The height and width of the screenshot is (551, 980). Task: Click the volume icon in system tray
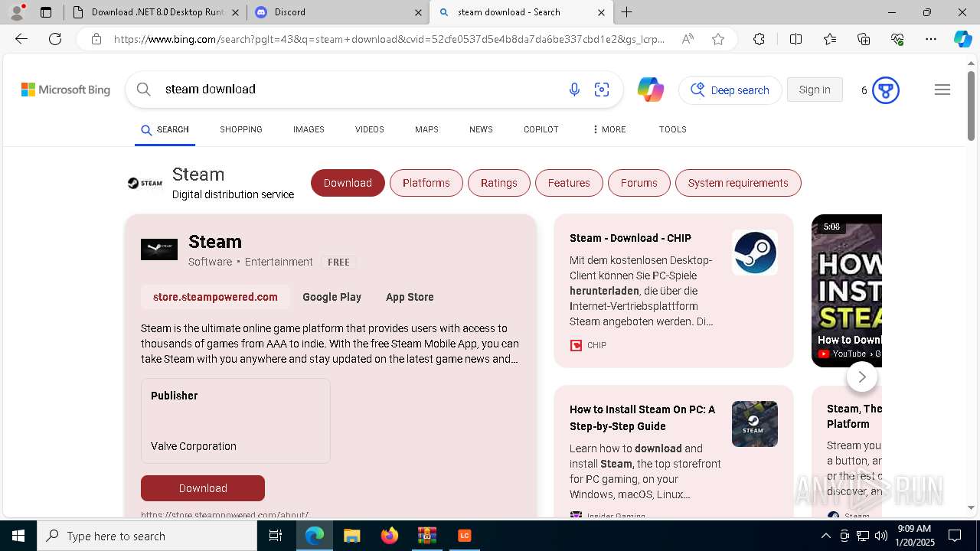[880, 536]
